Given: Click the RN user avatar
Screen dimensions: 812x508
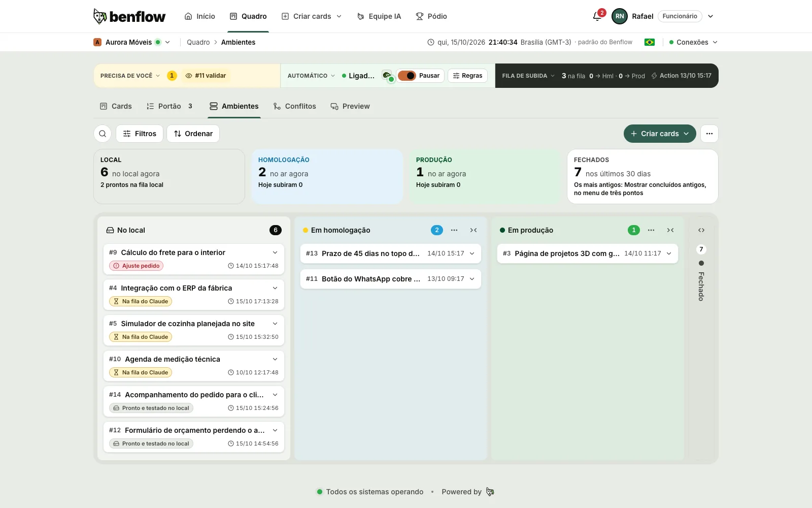Looking at the screenshot, I should pyautogui.click(x=620, y=16).
